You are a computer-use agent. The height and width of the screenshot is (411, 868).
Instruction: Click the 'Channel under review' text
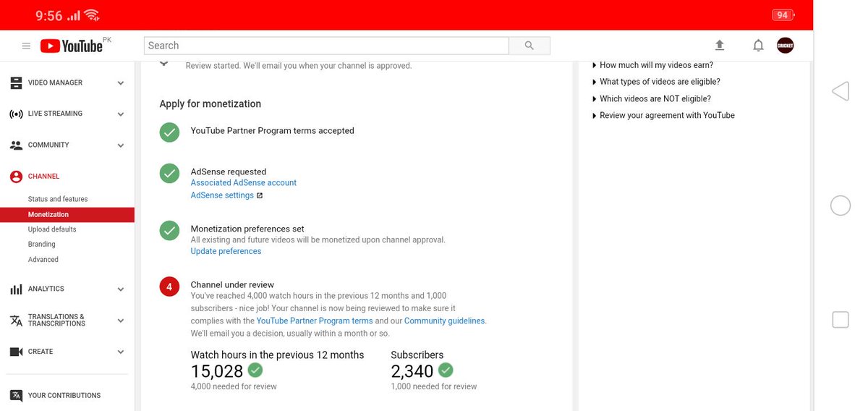pyautogui.click(x=232, y=285)
